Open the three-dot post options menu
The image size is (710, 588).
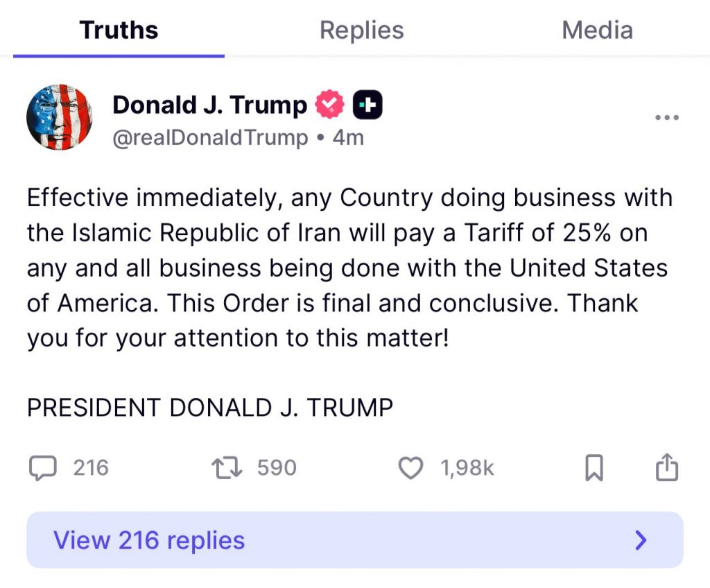tap(667, 118)
